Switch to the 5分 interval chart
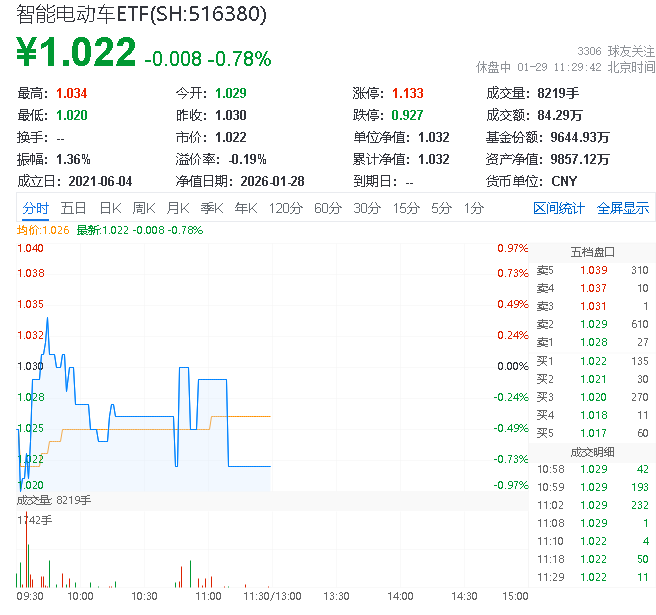656x615 pixels. point(441,208)
